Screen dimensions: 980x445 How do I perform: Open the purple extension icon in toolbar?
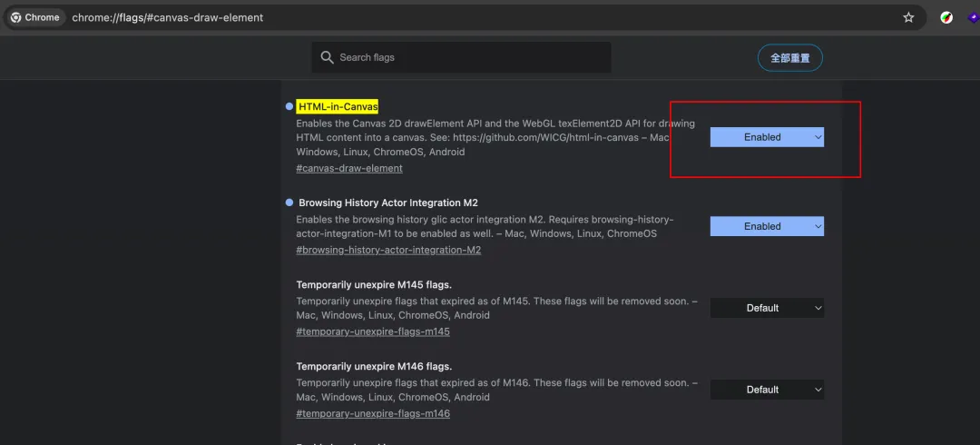pyautogui.click(x=974, y=17)
